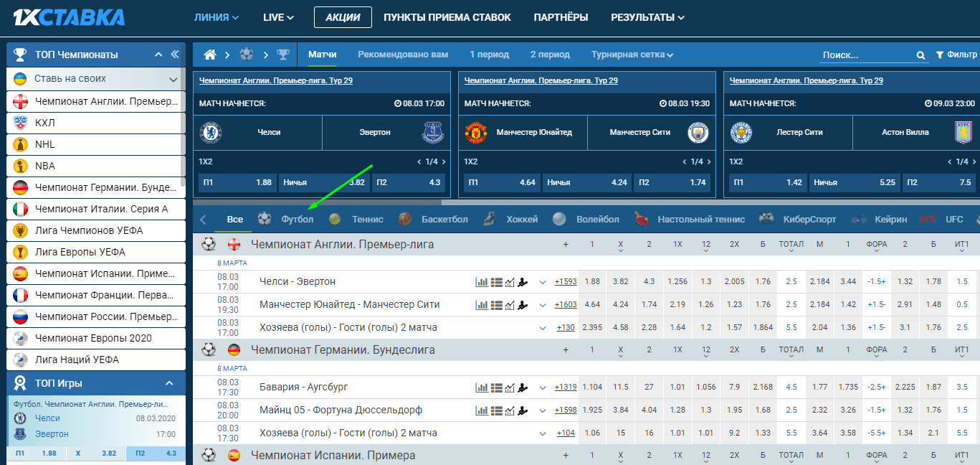Expand markets chevron for Челси - Эвертон row
The image size is (980, 465).
[x=543, y=282]
